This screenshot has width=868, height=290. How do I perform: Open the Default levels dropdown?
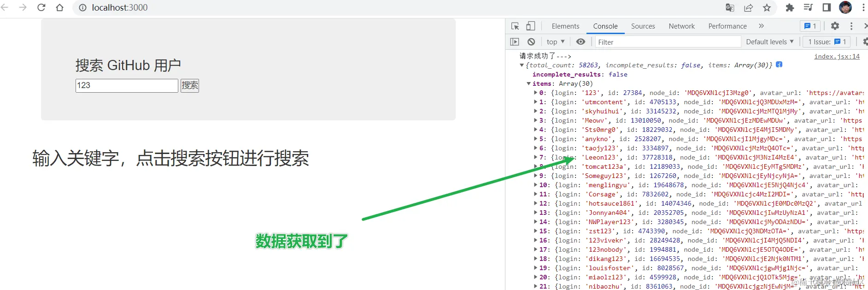[x=770, y=41]
